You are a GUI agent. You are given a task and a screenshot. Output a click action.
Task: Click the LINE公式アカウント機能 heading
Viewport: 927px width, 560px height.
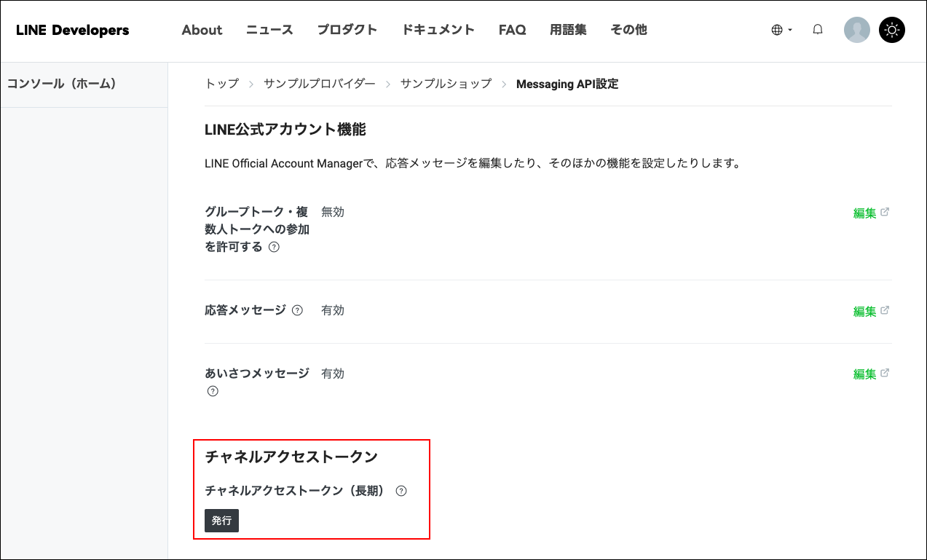(x=285, y=130)
